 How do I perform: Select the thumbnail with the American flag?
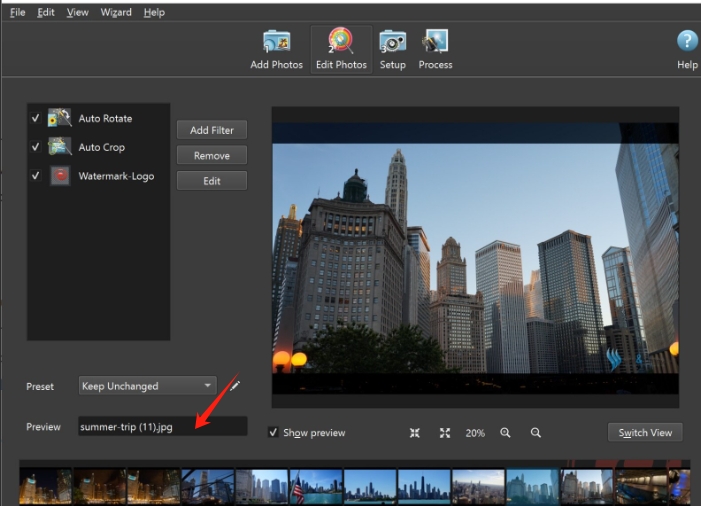pos(316,487)
